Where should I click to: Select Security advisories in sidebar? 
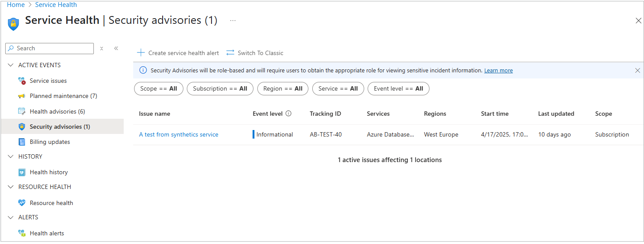[x=60, y=127]
